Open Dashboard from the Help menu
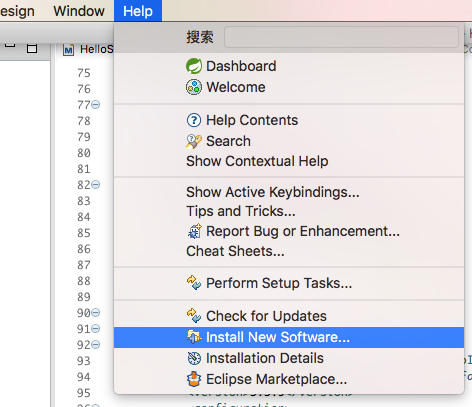 [289, 66]
